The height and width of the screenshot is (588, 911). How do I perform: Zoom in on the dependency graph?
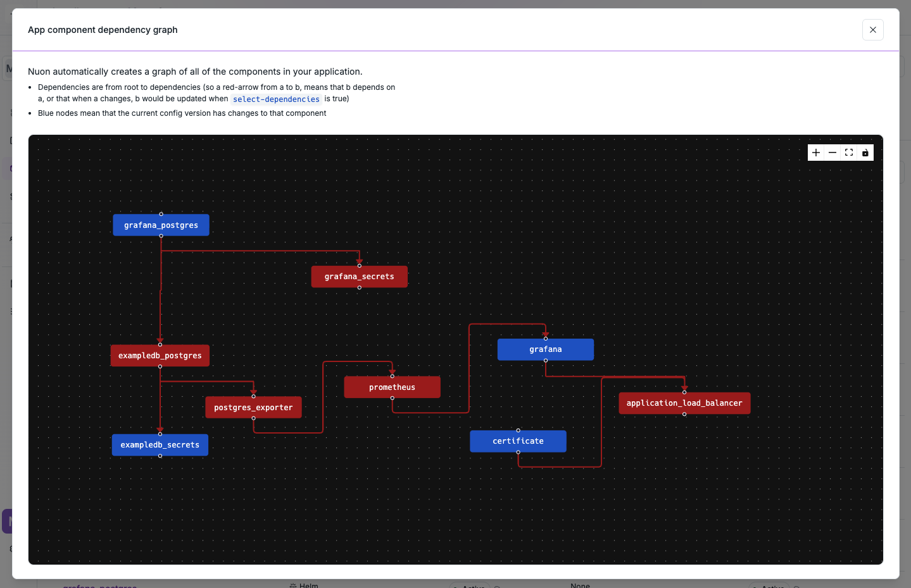(816, 153)
